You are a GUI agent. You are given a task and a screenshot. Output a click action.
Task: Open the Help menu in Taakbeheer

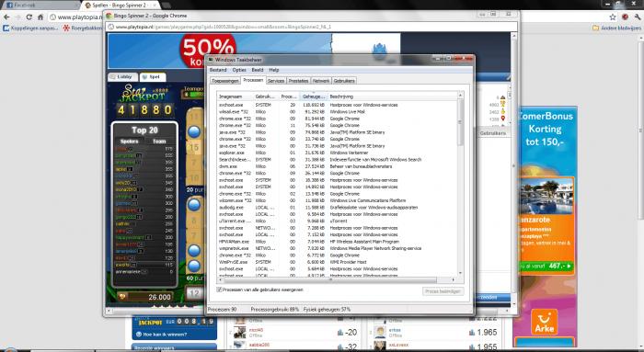[273, 70]
